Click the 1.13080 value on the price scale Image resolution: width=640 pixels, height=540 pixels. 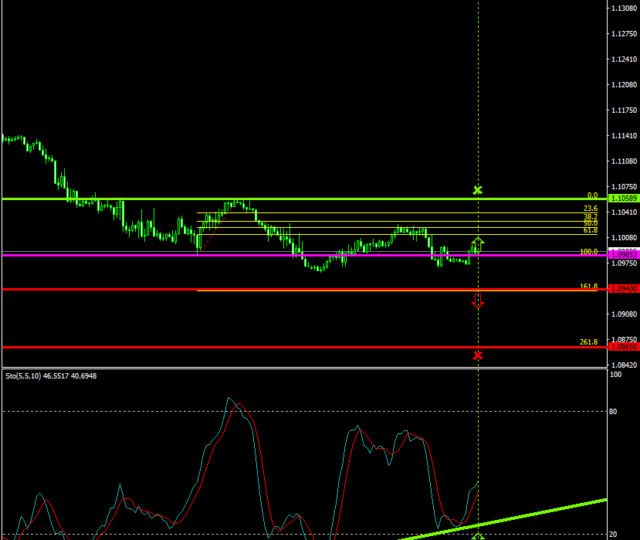pos(622,8)
